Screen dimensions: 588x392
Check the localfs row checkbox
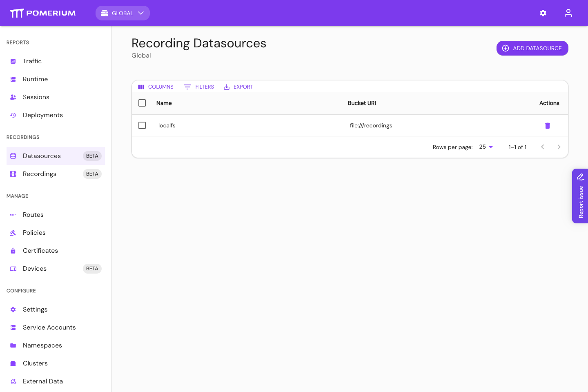click(x=142, y=125)
